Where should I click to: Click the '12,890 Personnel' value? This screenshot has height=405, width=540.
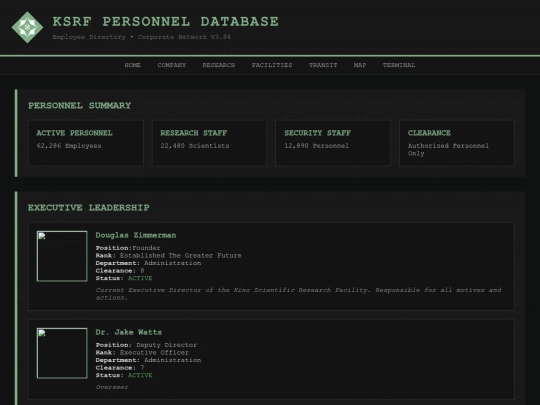click(x=316, y=146)
